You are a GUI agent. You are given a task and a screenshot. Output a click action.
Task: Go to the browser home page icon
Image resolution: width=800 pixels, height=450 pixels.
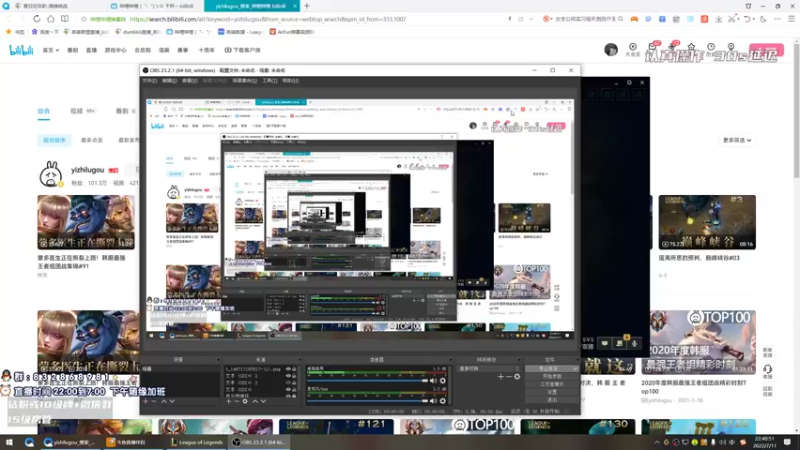point(51,19)
